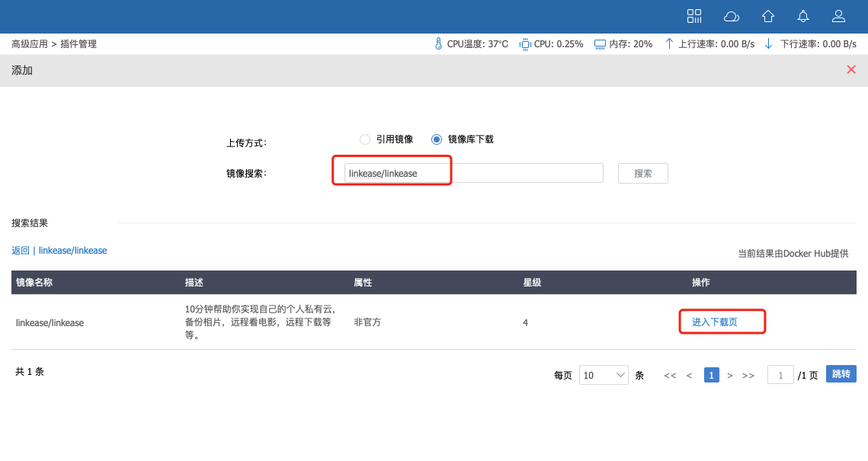
Task: Click the page number jump input box
Action: pyautogui.click(x=780, y=375)
